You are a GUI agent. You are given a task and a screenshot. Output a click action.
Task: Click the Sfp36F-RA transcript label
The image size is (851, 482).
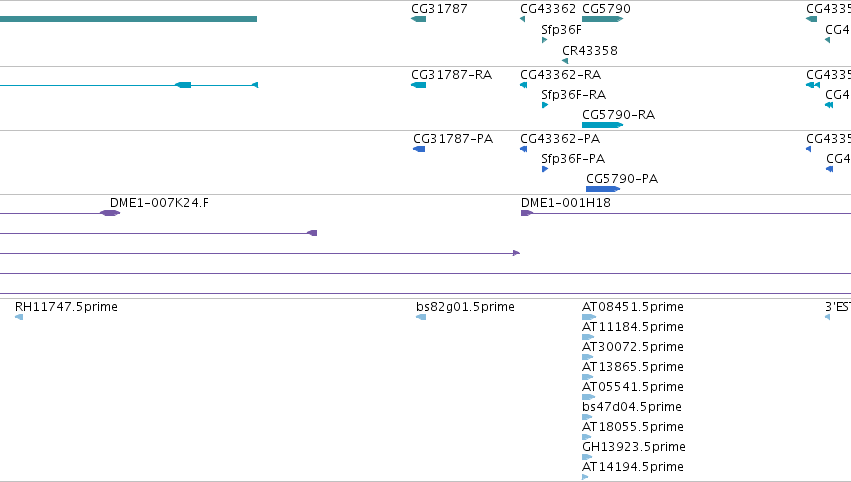(574, 94)
